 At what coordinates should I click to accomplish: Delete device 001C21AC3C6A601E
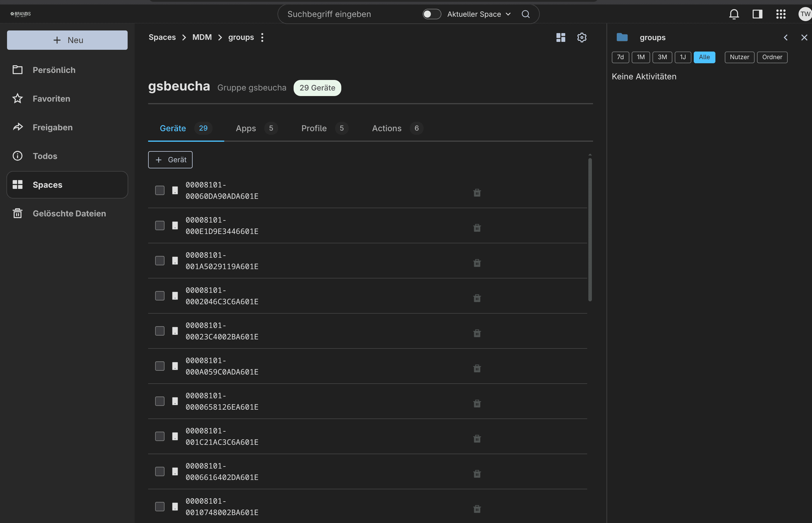coord(477,438)
